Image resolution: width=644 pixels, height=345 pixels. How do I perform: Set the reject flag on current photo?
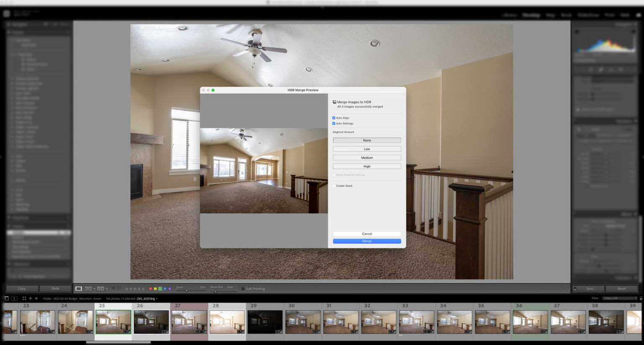click(x=119, y=288)
